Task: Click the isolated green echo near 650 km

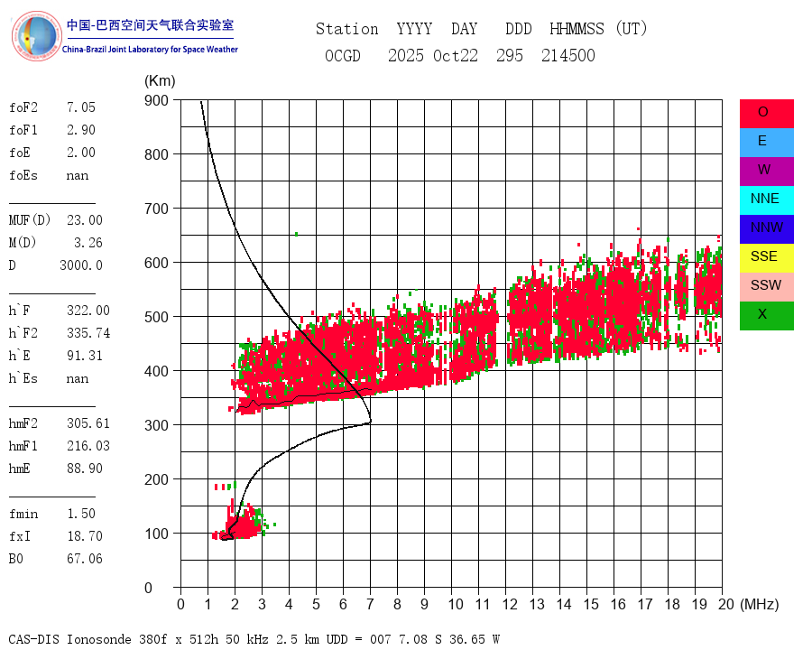Action: [296, 235]
